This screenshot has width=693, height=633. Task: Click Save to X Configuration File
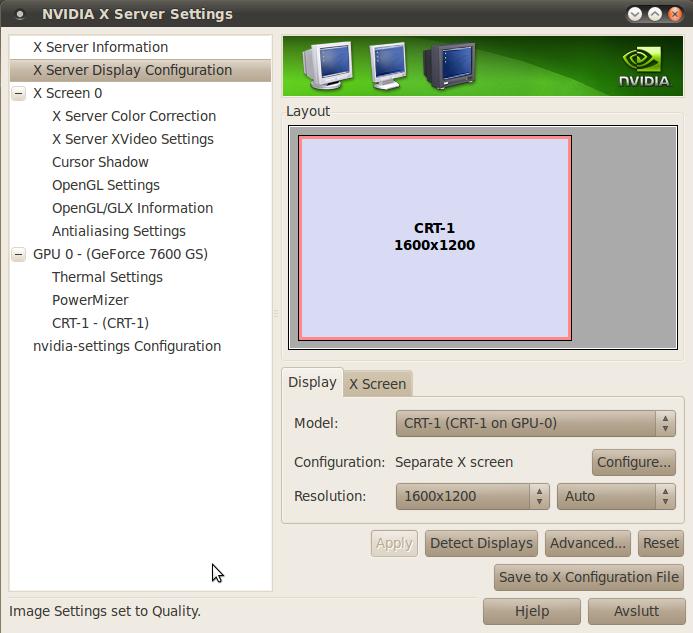coord(589,577)
